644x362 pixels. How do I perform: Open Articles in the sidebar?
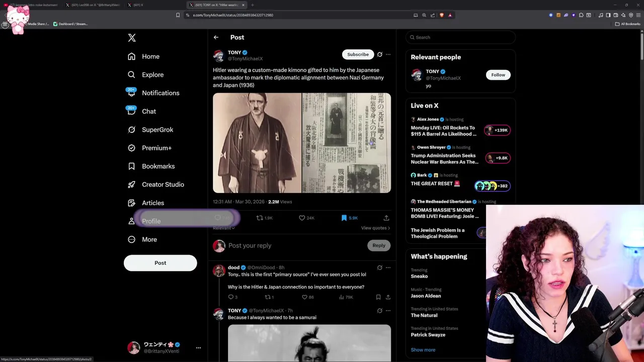[x=146, y=203]
